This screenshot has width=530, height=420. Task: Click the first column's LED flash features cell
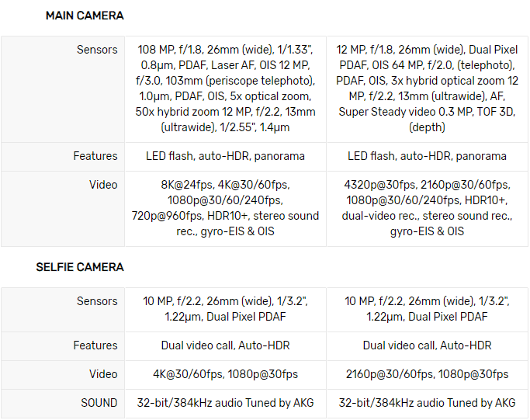point(225,156)
